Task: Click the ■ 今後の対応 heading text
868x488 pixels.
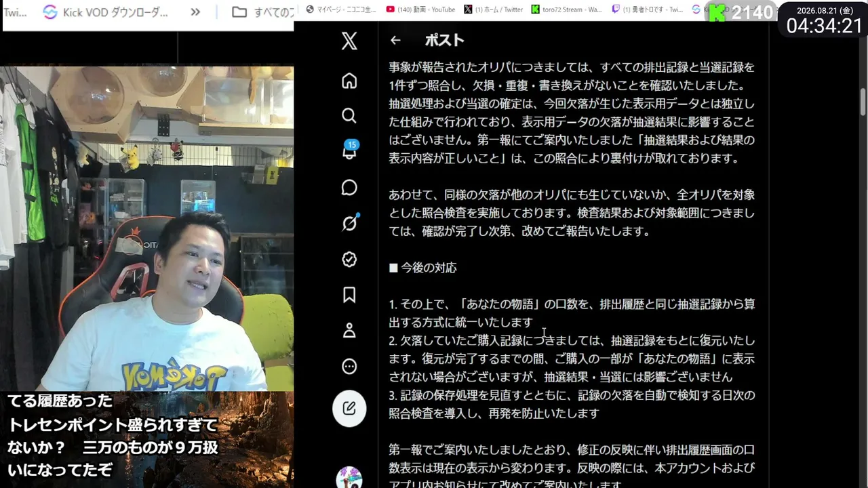Action: point(422,268)
